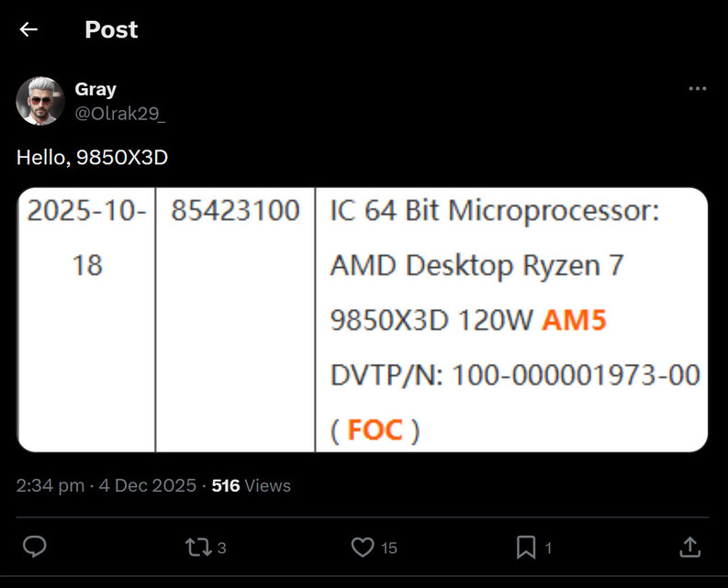Screen dimensions: 728x588
Task: Click the "Hello, 9850X3D" post text
Action: 92,158
